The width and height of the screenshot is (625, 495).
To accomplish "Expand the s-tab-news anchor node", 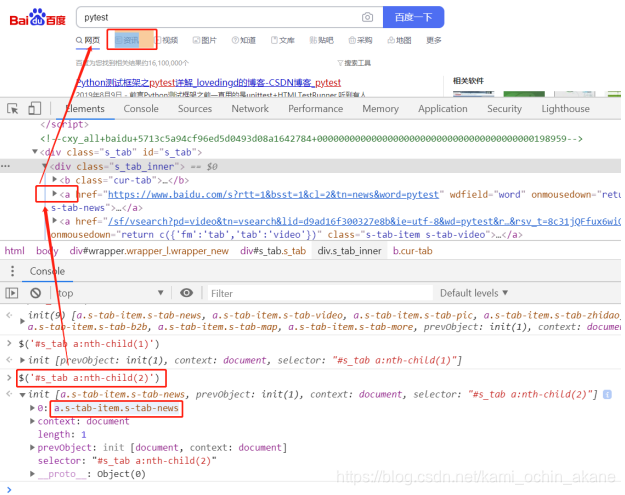I will click(55, 194).
